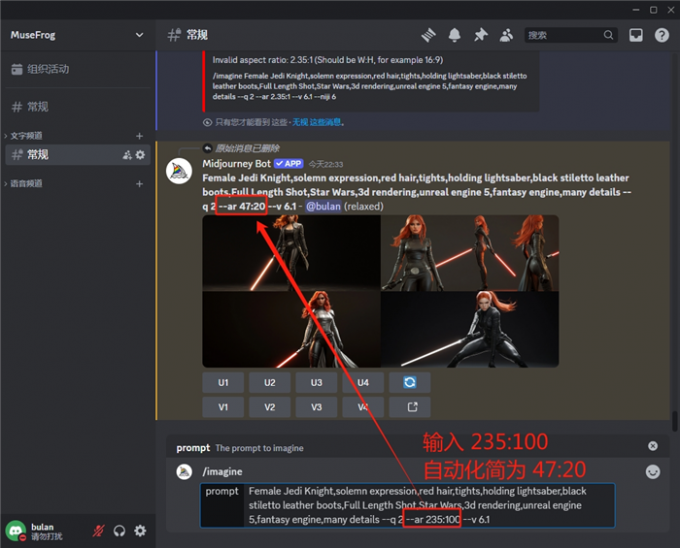Open user settings gear
The image size is (680, 548).
point(140,531)
